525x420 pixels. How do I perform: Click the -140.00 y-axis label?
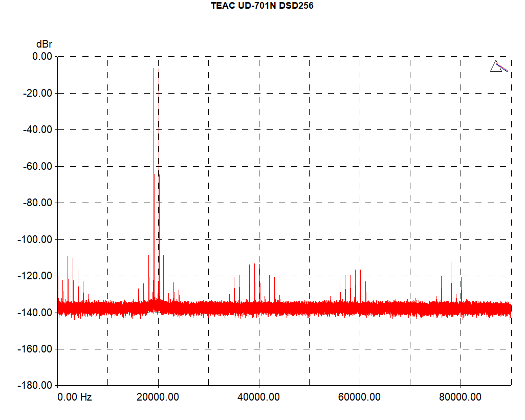(x=35, y=312)
